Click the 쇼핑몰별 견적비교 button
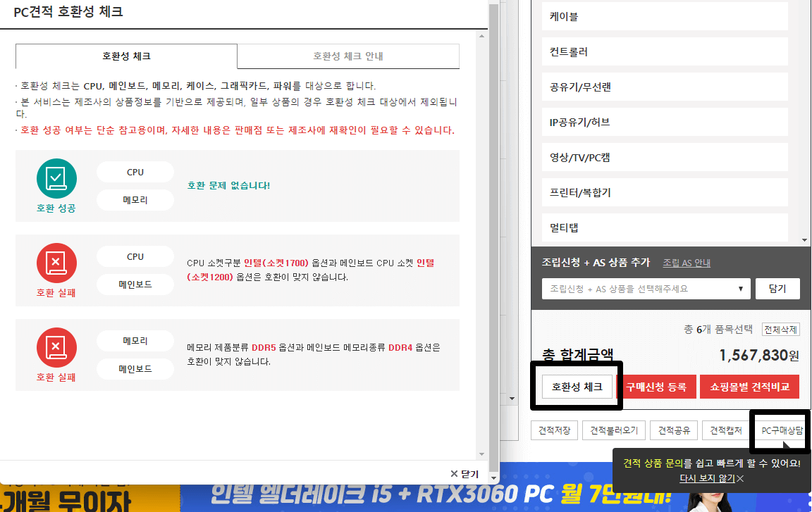Image resolution: width=812 pixels, height=512 pixels. click(x=749, y=387)
